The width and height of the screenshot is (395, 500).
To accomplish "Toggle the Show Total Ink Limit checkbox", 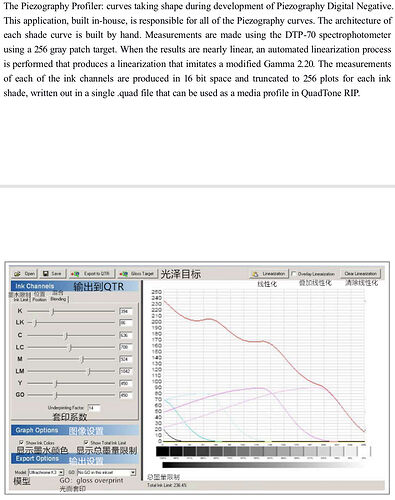I will tap(86, 442).
